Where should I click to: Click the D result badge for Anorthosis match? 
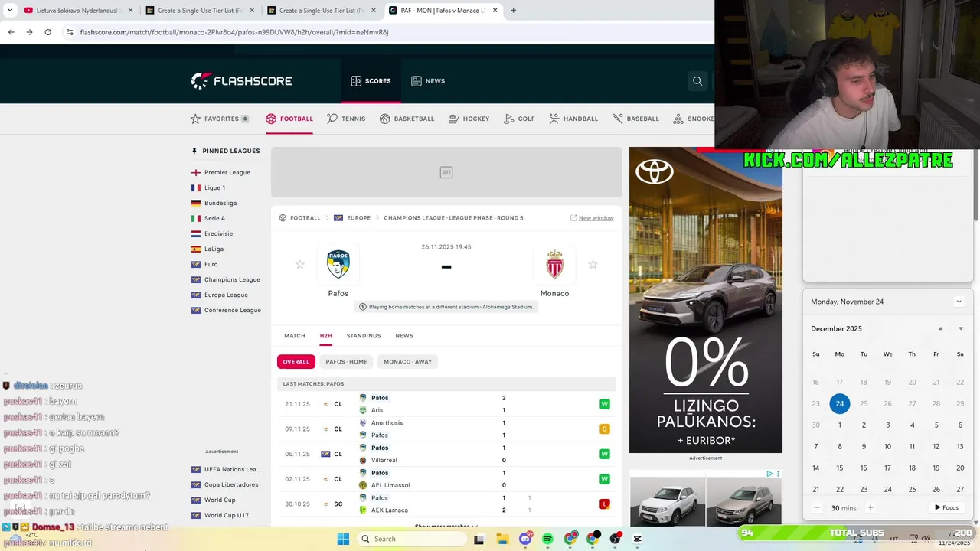(605, 429)
